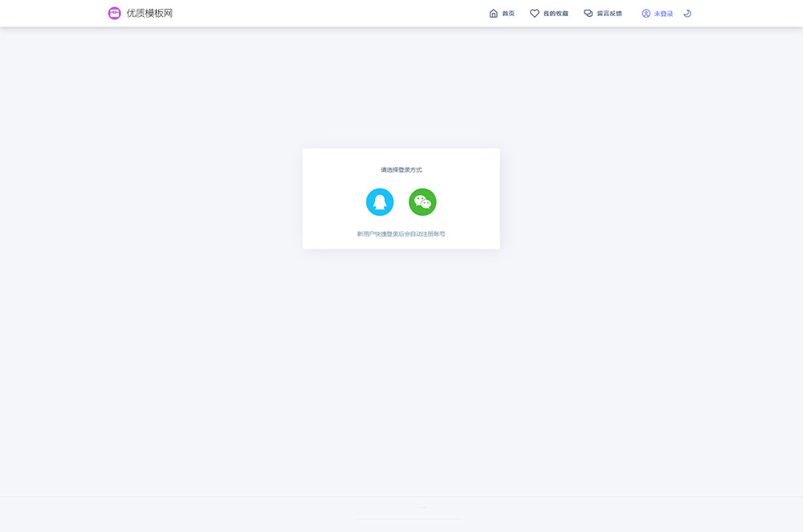Click the top navigation bar background

pos(321,14)
